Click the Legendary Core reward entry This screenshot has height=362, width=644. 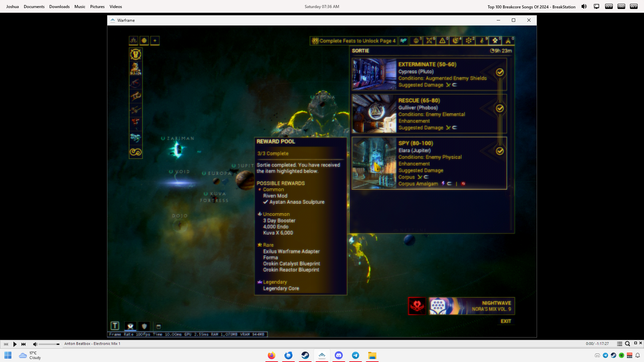pos(281,288)
